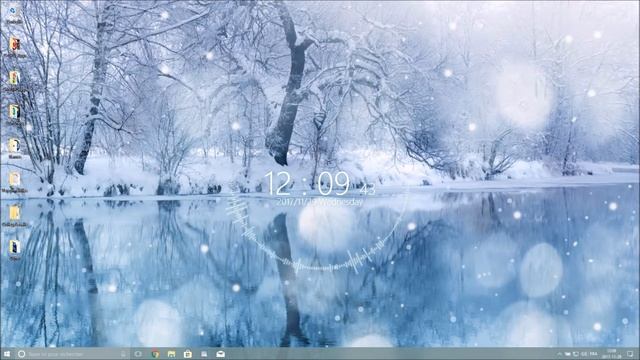This screenshot has height=360, width=640.
Task: Open File Explorer from the taskbar
Action: click(x=171, y=354)
